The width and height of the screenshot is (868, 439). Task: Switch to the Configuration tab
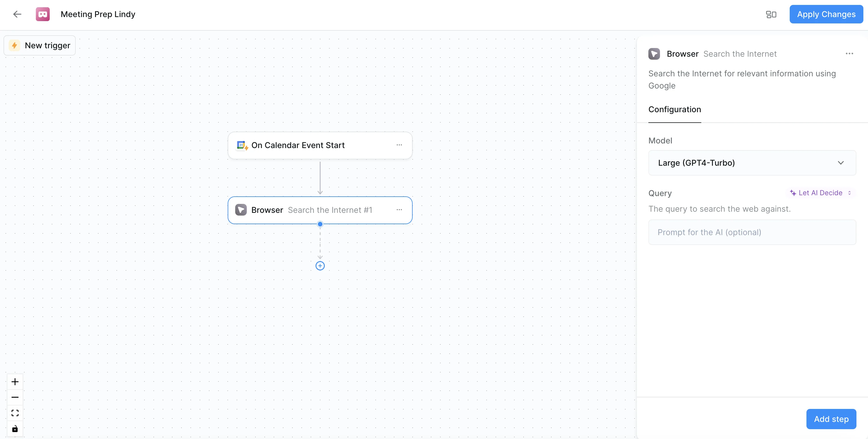click(x=674, y=110)
